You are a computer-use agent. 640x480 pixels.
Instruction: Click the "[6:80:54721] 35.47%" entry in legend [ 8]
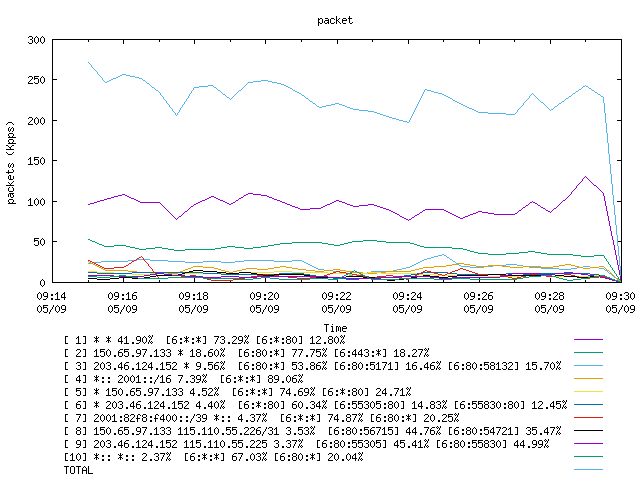(x=505, y=431)
